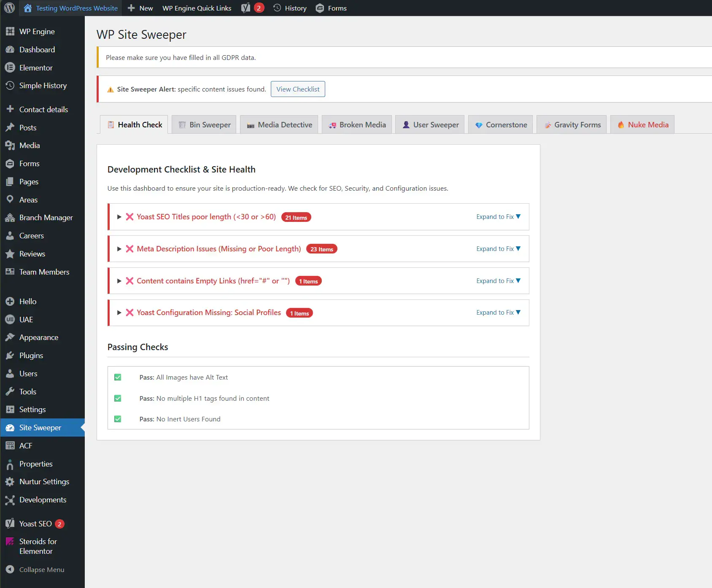Click the Nurtur Settings gear icon
This screenshot has height=588, width=712.
pyautogui.click(x=10, y=482)
